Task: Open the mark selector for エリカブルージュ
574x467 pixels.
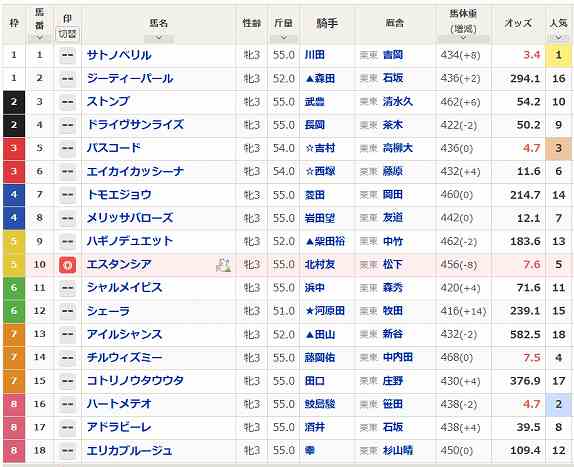Action: (67, 451)
